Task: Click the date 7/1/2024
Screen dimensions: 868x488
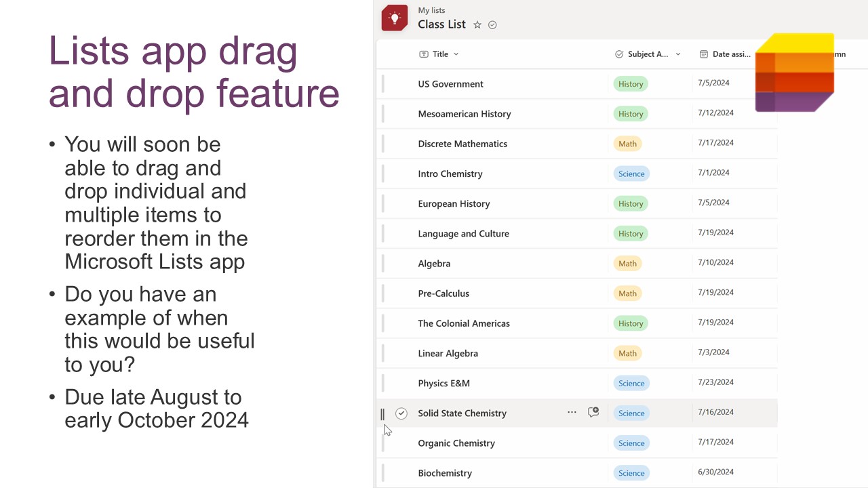Action: pyautogui.click(x=713, y=172)
